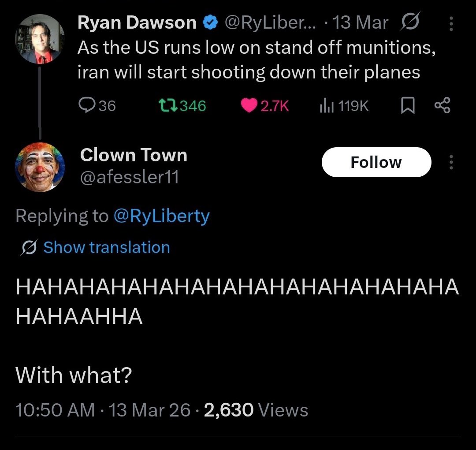Viewport: 476px width, 450px height.
Task: Tap the 2,630 Views count
Action: click(x=256, y=410)
